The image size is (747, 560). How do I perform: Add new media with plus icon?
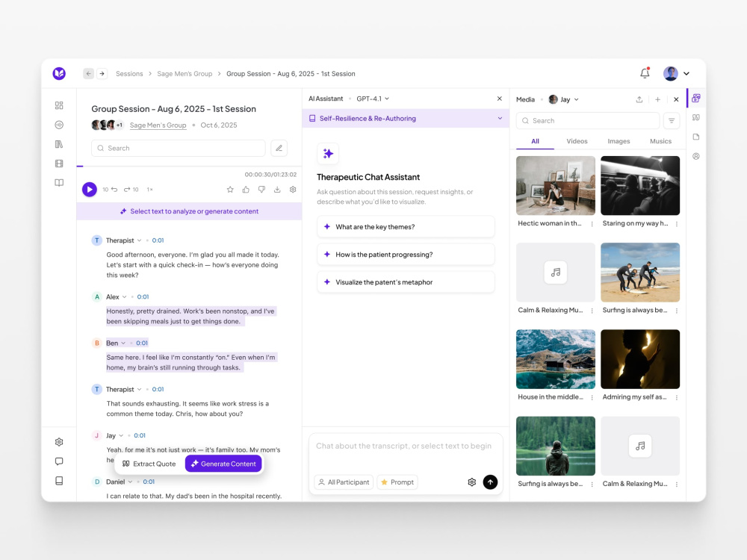pos(657,99)
